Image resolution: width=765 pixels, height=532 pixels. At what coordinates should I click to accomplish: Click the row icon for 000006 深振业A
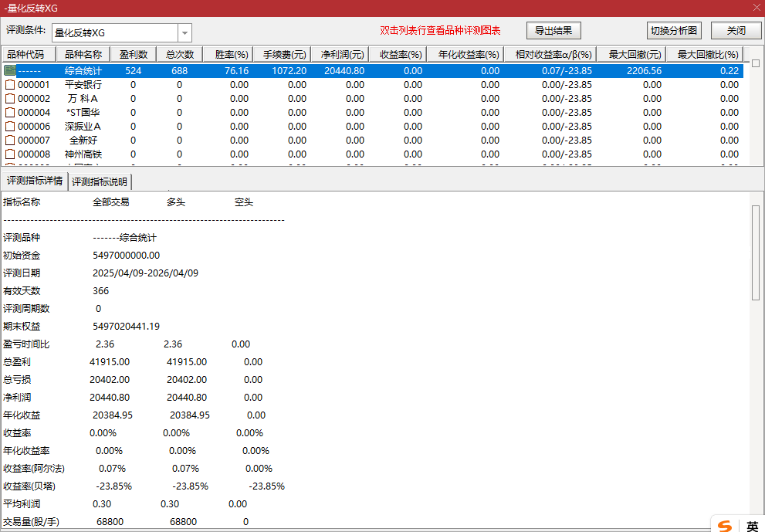pyautogui.click(x=10, y=126)
